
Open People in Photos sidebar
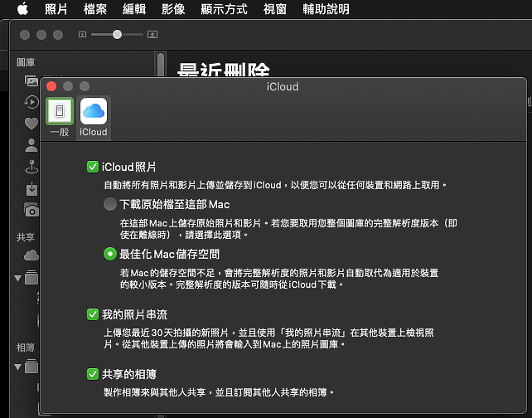pos(31,145)
